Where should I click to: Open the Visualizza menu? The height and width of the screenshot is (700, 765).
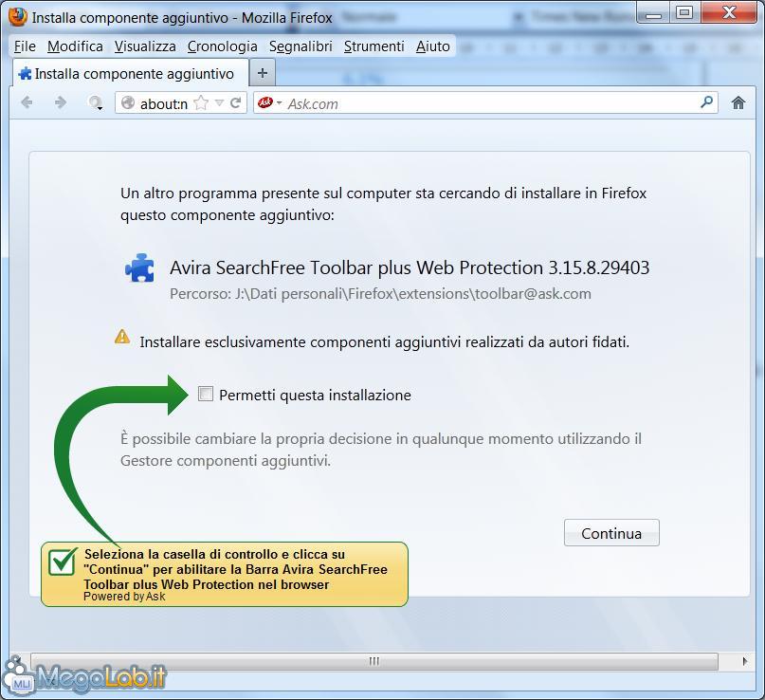pyautogui.click(x=145, y=46)
